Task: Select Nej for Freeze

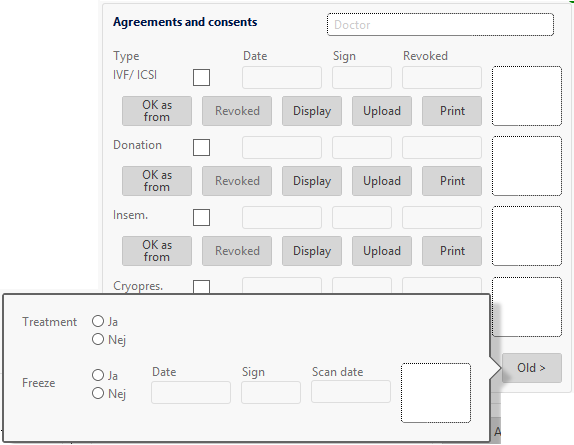Action: click(x=98, y=393)
